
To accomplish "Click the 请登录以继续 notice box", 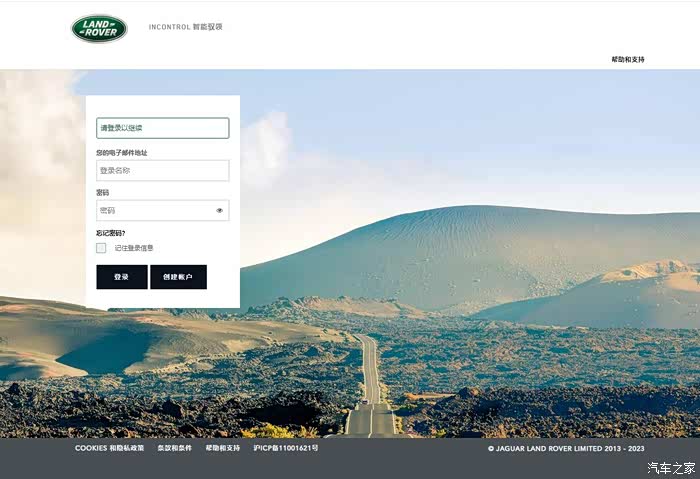I will pyautogui.click(x=162, y=128).
